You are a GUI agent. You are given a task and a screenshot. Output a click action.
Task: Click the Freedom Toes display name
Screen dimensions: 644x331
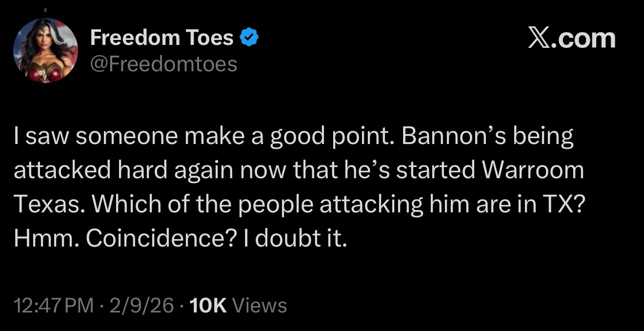[162, 38]
